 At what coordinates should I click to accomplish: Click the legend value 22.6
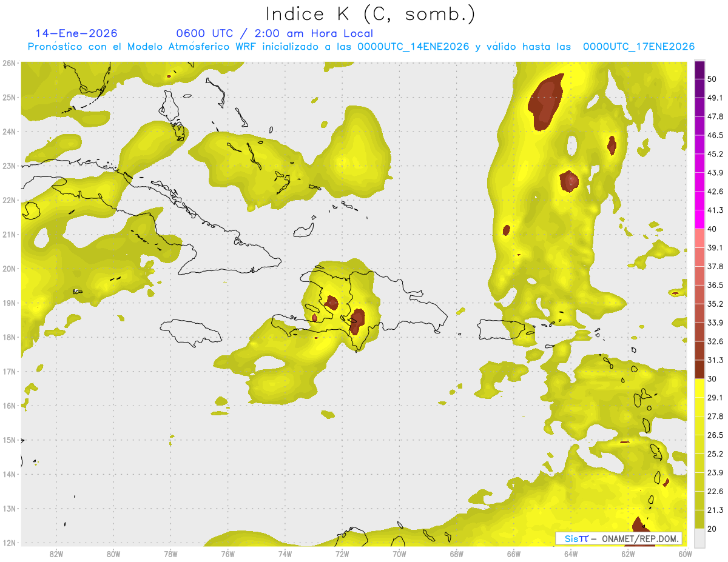pyautogui.click(x=715, y=491)
